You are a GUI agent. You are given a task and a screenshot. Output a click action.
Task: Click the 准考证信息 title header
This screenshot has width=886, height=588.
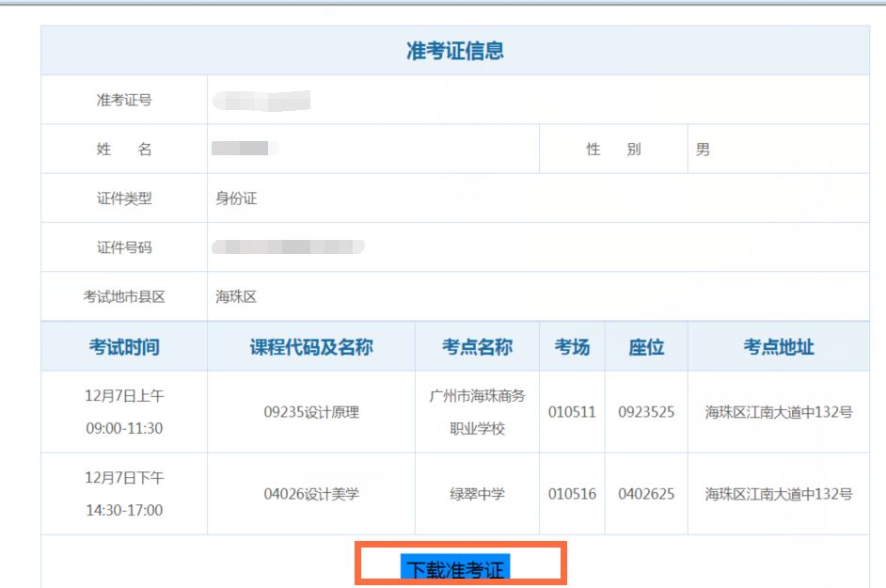pos(455,51)
